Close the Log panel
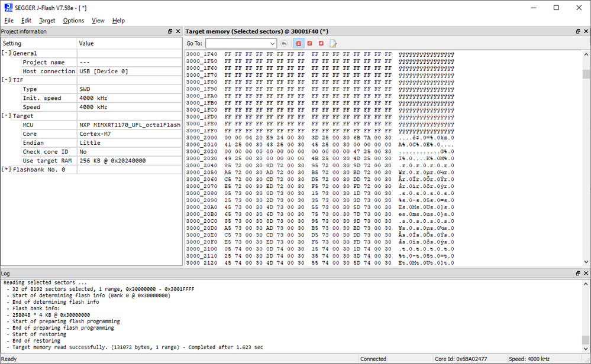 [x=586, y=273]
